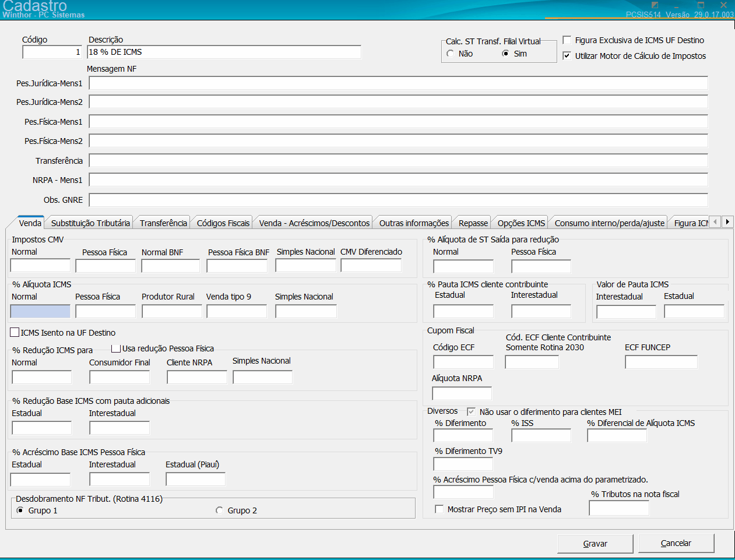Click the Venda tipo 9 field
The height and width of the screenshot is (560, 735).
click(x=237, y=311)
